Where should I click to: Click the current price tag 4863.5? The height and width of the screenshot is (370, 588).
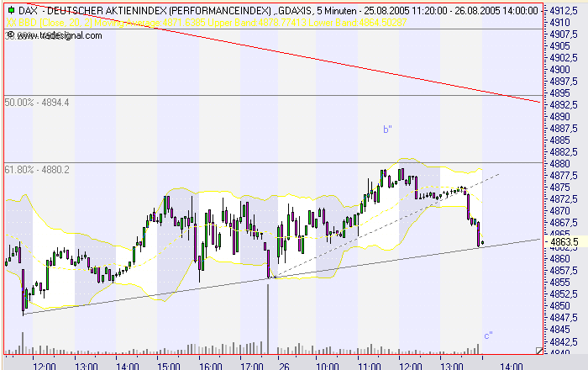coord(564,242)
